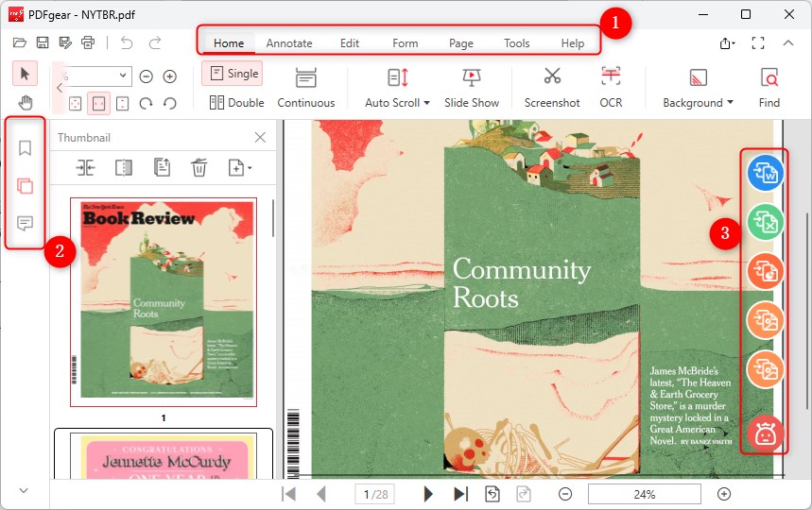Convert PDF to Word with blue button

click(x=765, y=173)
